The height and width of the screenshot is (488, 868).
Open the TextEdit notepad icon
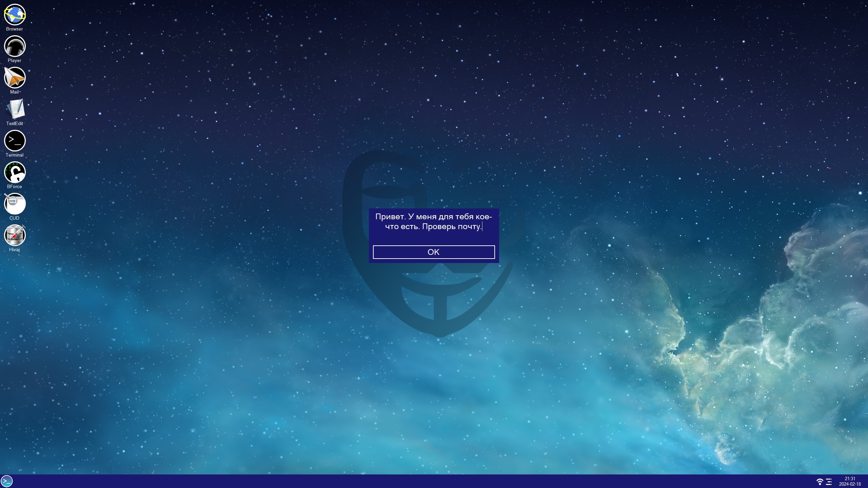tap(15, 109)
